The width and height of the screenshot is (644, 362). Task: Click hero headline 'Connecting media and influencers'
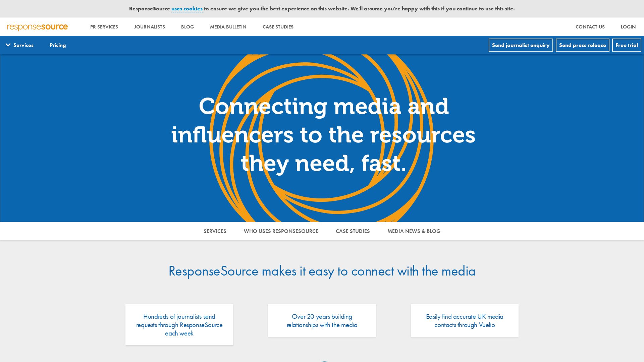[323, 135]
